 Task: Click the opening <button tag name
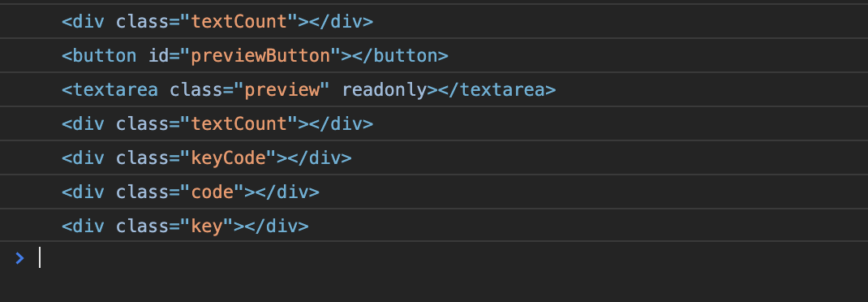click(x=99, y=55)
